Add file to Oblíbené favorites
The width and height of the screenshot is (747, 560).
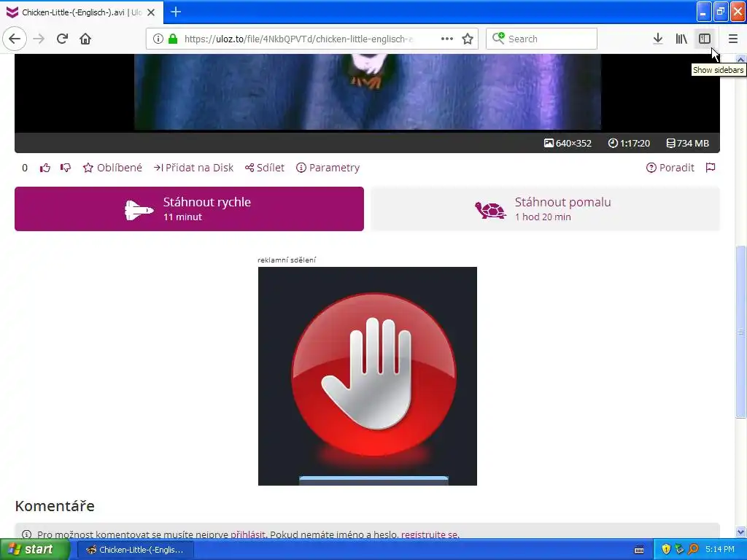pos(112,168)
